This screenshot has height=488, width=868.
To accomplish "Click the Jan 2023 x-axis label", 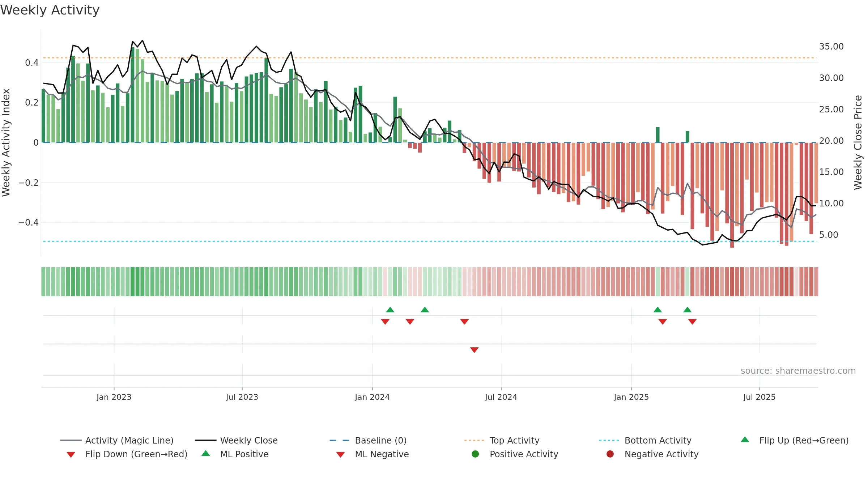I will (114, 397).
